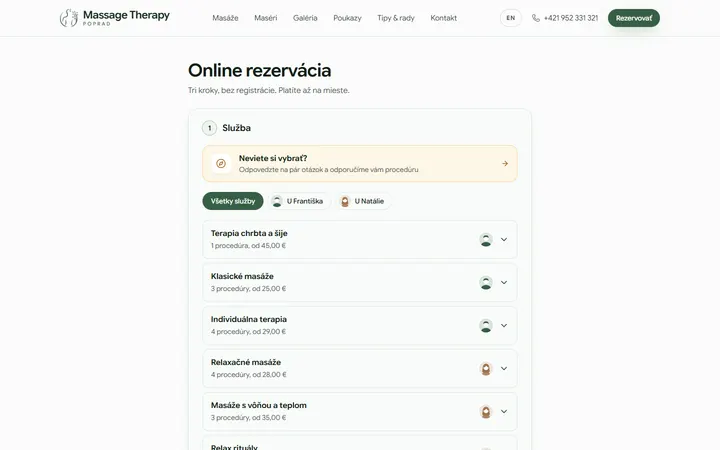Click the Klasické masáže title
The width and height of the screenshot is (720, 450).
click(242, 276)
